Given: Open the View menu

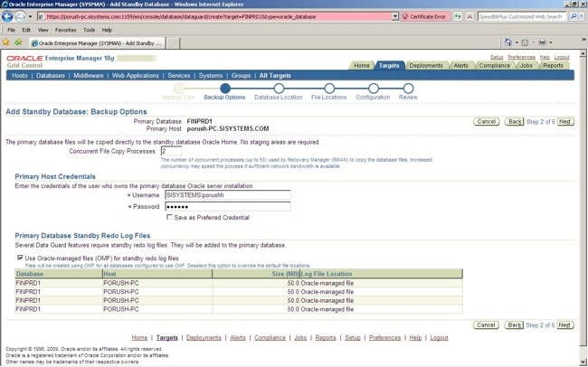Looking at the screenshot, I should (43, 30).
